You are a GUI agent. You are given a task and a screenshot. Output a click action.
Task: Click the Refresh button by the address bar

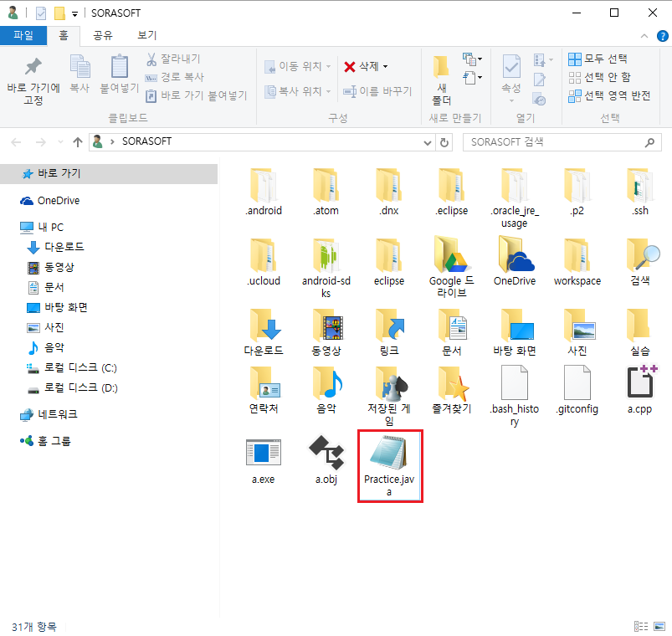tap(444, 143)
